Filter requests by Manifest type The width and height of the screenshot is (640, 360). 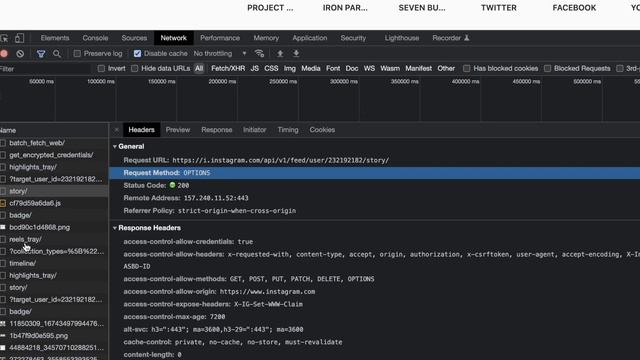coord(418,69)
